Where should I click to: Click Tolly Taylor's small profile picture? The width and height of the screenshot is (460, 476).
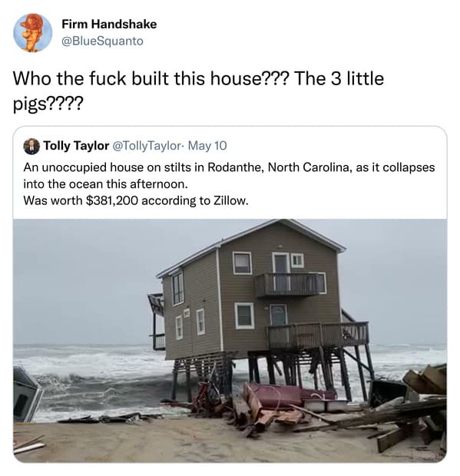click(31, 147)
